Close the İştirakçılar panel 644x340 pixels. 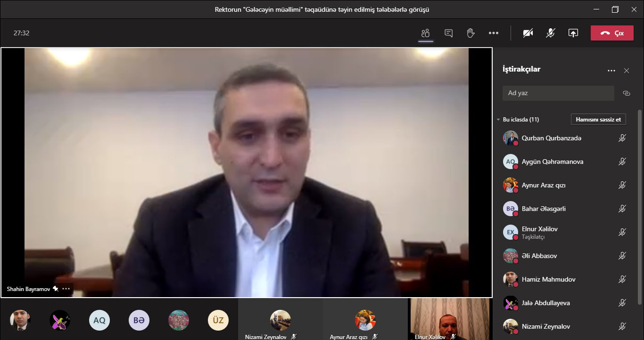[x=627, y=71]
